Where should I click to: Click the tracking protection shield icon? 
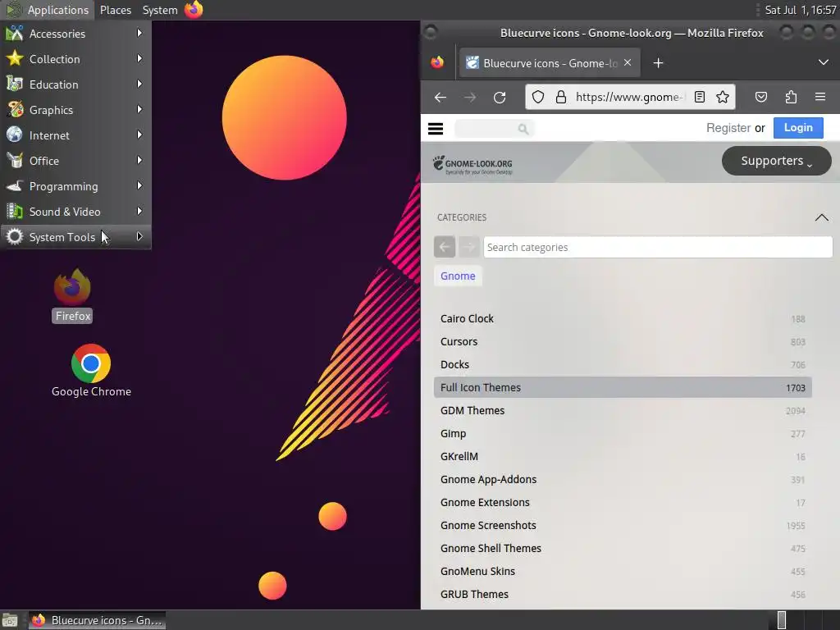(x=538, y=97)
